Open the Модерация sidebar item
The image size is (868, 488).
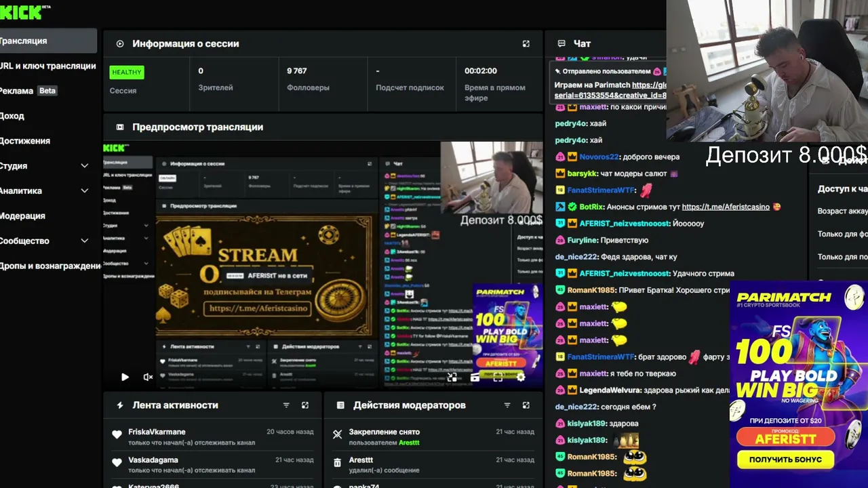tap(22, 216)
